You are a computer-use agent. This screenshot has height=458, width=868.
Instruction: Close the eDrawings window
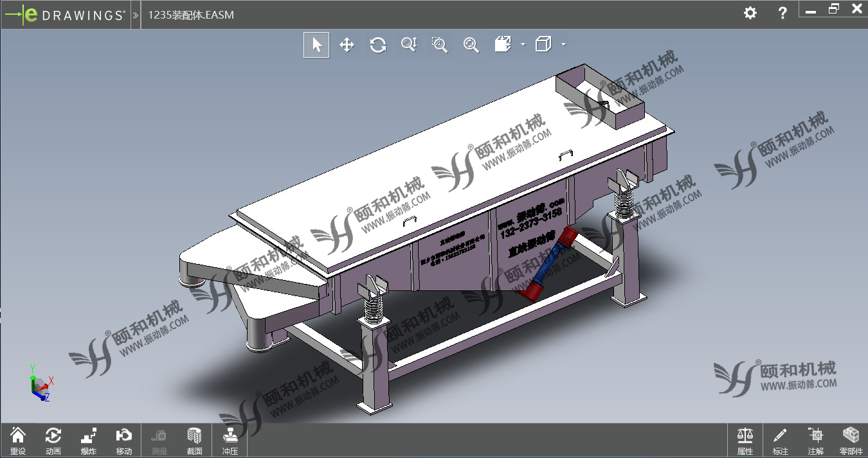(x=856, y=9)
